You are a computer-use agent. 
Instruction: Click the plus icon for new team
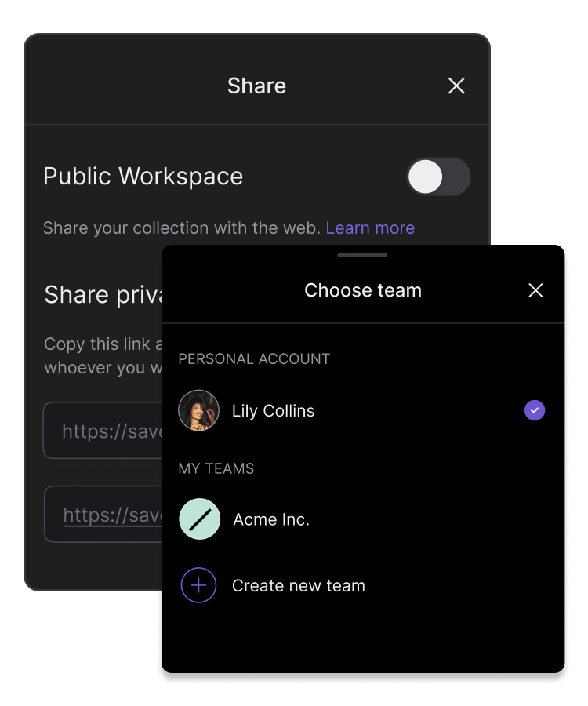198,585
